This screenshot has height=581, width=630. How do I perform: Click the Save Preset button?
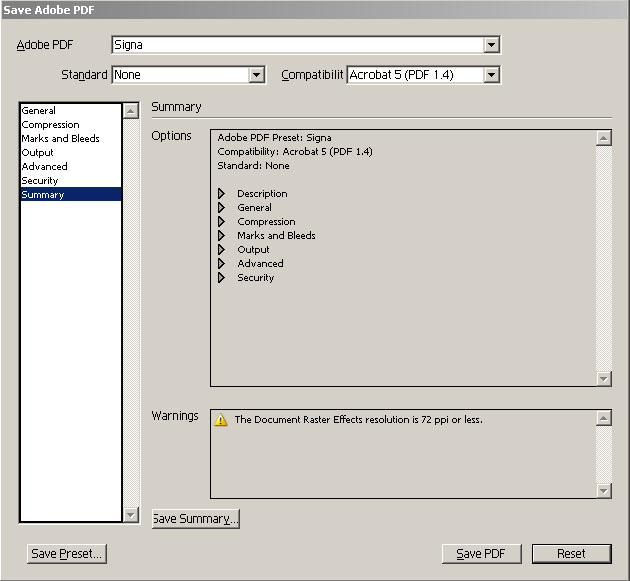coord(67,554)
